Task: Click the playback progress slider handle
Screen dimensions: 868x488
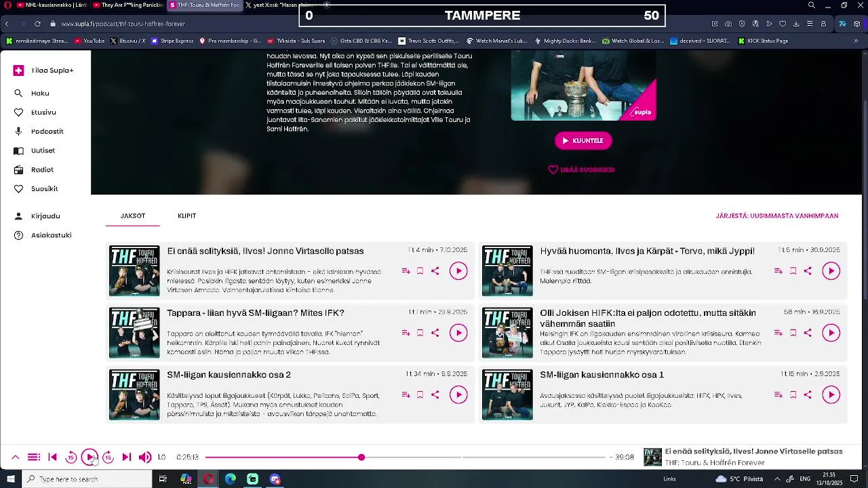Action: (361, 457)
